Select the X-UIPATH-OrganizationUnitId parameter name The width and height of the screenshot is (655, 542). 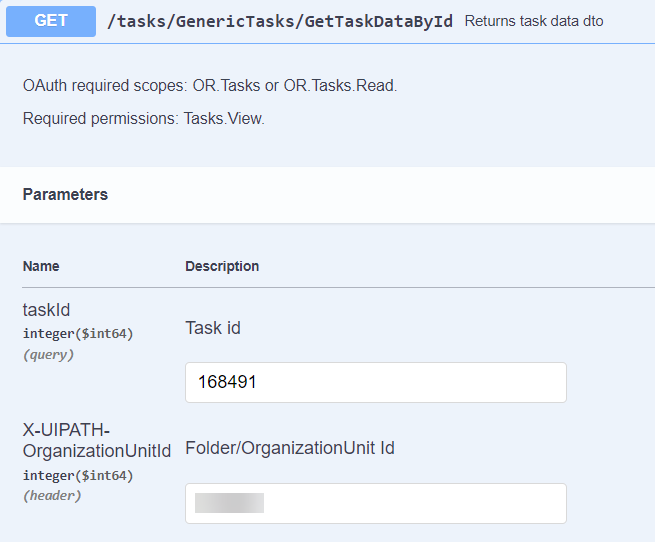(97, 441)
